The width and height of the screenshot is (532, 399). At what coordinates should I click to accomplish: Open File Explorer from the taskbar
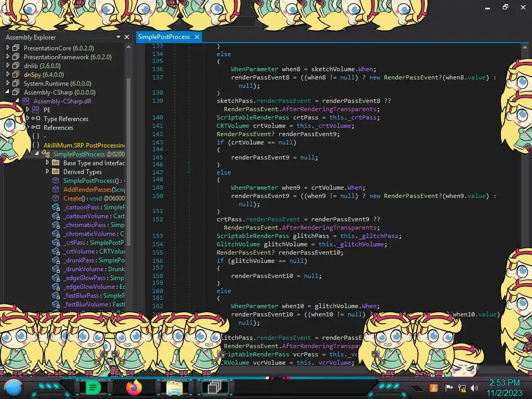coord(175,388)
